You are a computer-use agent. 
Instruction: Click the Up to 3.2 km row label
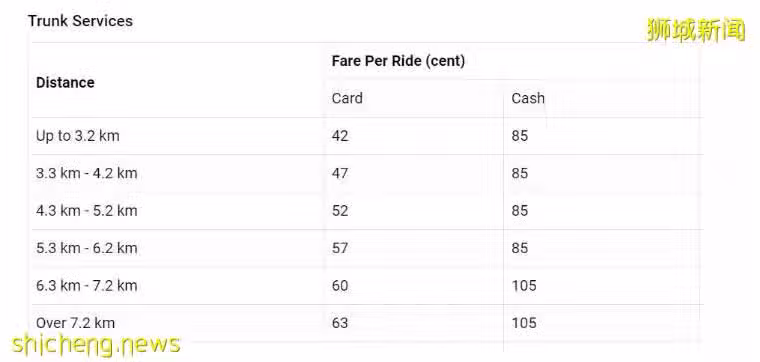click(78, 136)
